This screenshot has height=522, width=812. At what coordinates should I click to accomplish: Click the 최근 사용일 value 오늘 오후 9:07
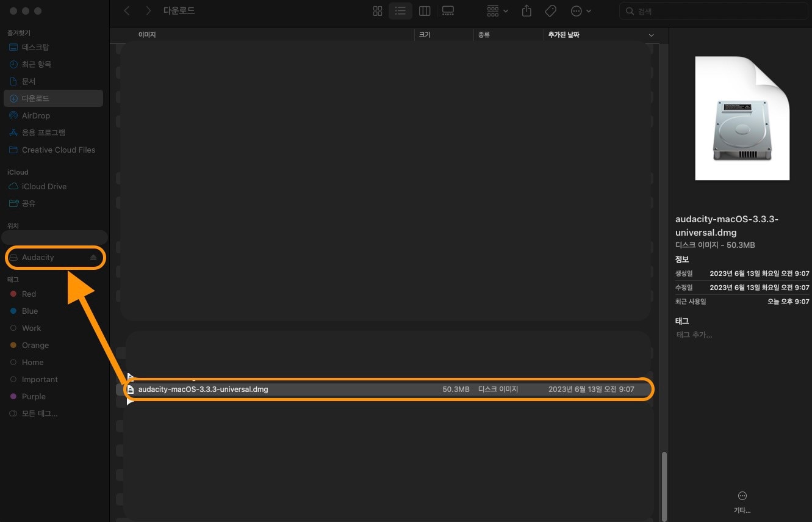(x=788, y=302)
